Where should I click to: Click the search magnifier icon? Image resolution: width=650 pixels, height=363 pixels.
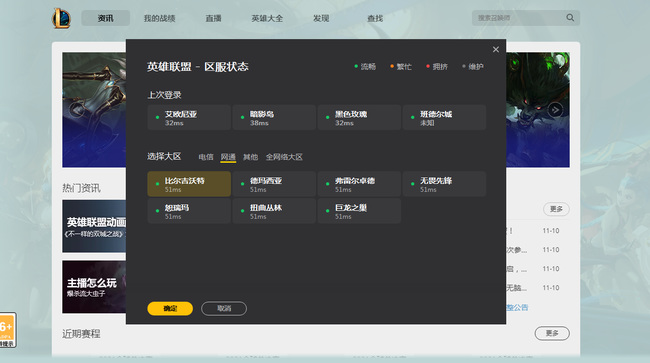[x=570, y=18]
